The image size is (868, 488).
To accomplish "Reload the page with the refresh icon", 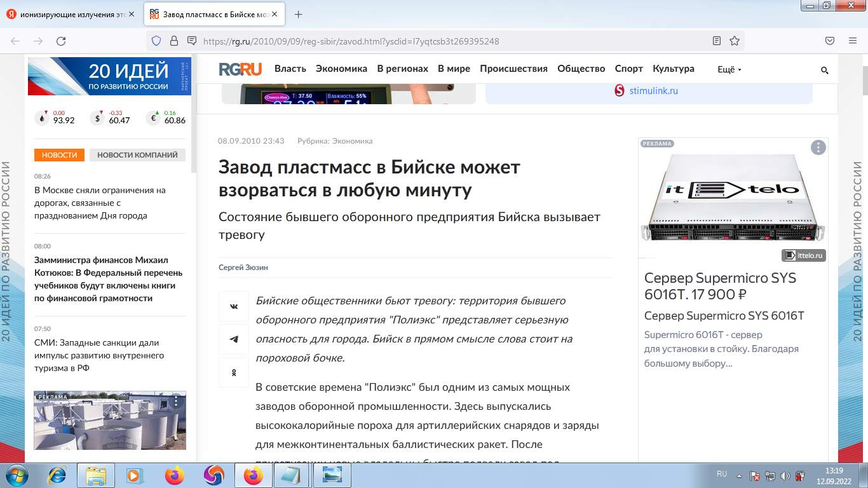I will [61, 41].
